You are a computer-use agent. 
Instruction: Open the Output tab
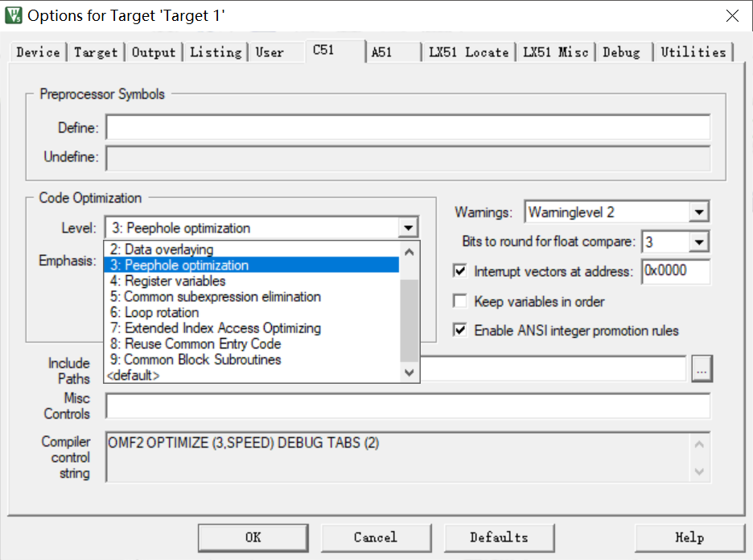click(x=154, y=51)
